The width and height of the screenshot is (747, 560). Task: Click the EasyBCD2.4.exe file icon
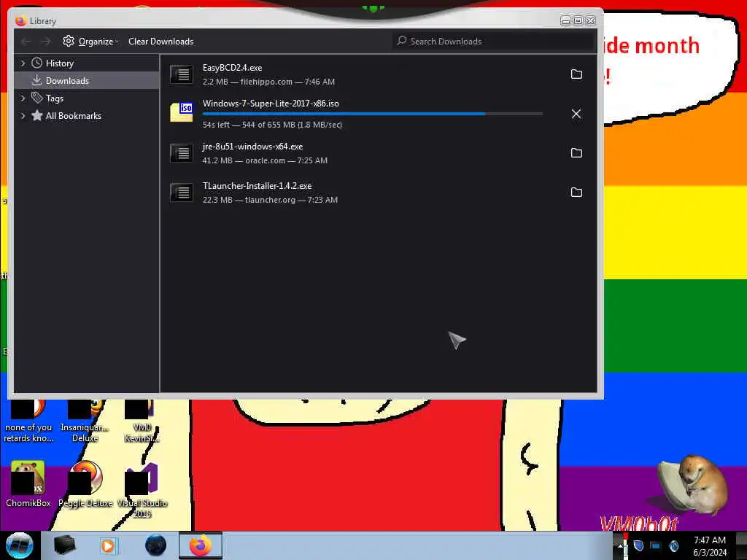pyautogui.click(x=182, y=74)
